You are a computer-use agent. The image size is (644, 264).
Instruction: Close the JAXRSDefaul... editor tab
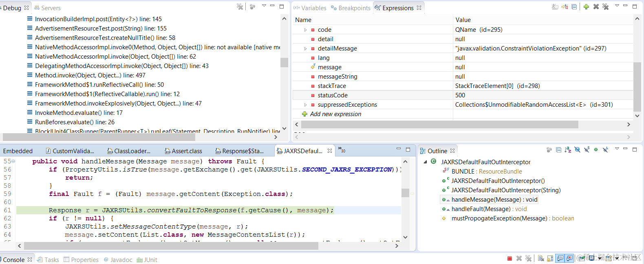coord(330,151)
